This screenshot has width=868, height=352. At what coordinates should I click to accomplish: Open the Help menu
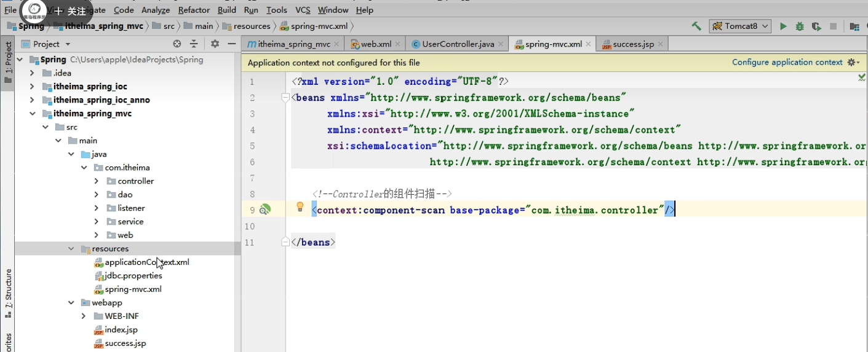[x=365, y=10]
